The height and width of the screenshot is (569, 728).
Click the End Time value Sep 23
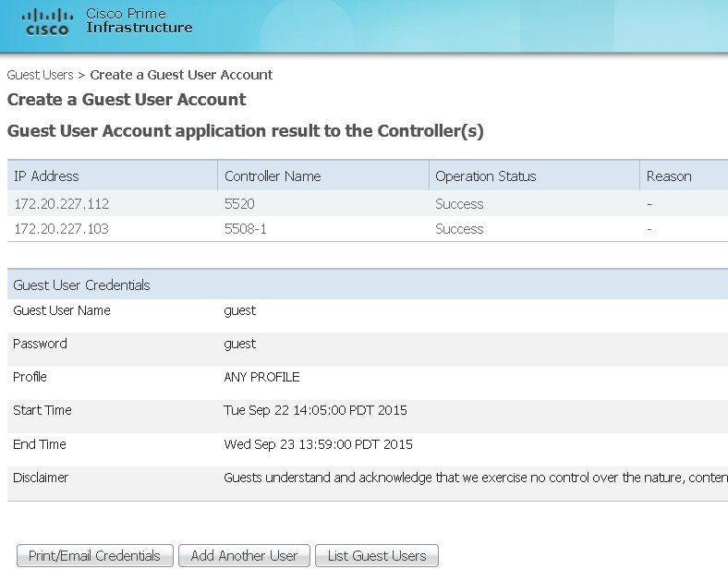click(318, 444)
